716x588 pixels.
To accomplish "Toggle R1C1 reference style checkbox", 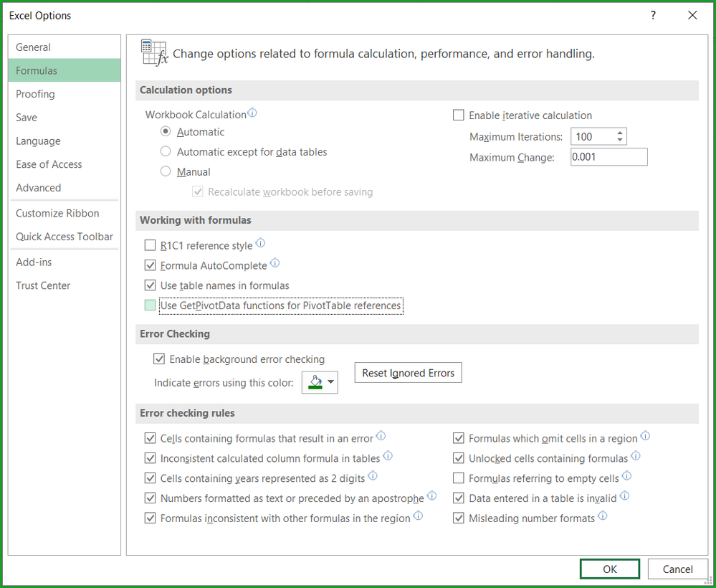I will tap(150, 245).
